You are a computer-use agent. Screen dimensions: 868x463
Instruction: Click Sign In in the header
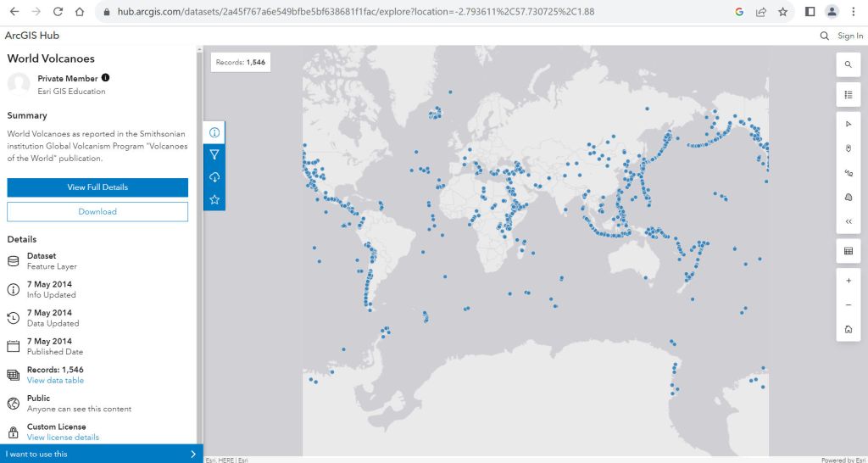(x=850, y=36)
